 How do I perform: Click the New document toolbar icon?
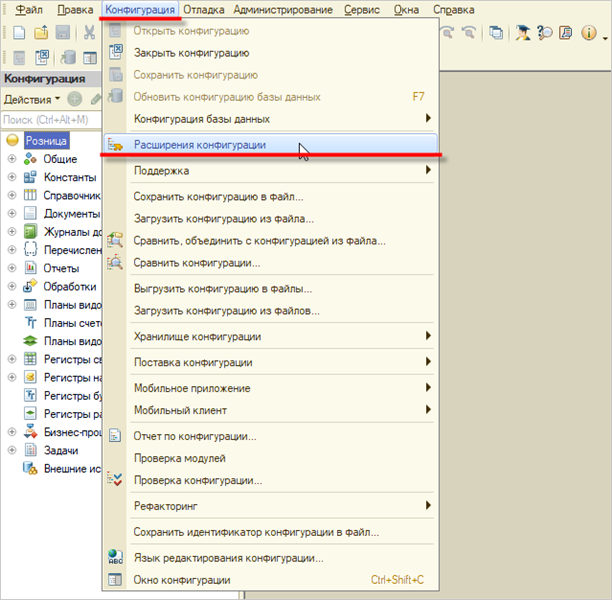coord(19,33)
